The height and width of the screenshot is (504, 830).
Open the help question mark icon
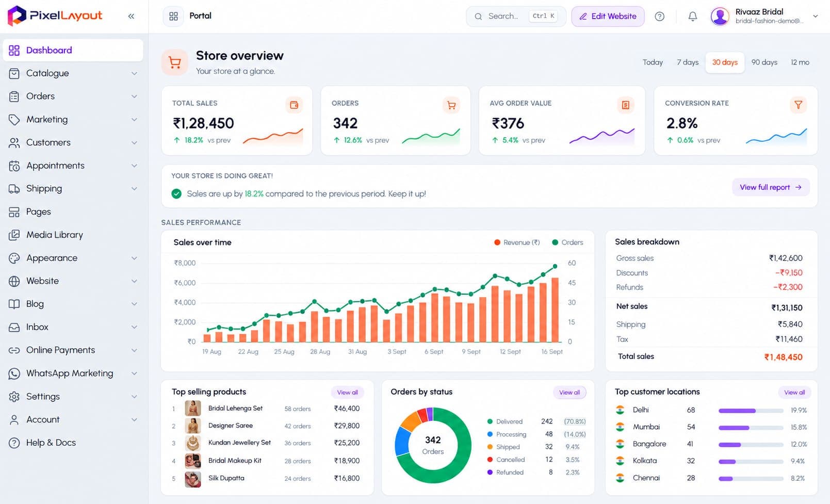click(659, 17)
